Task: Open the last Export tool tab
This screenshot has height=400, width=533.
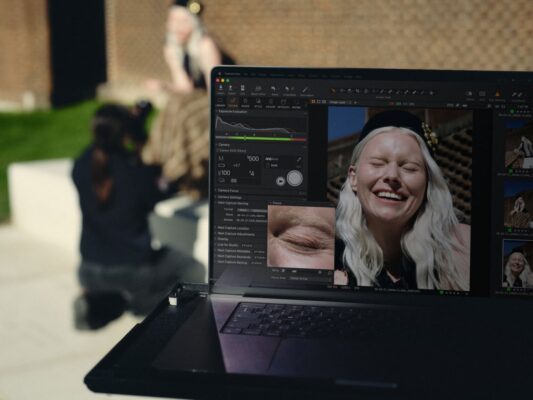Action: coord(296,103)
